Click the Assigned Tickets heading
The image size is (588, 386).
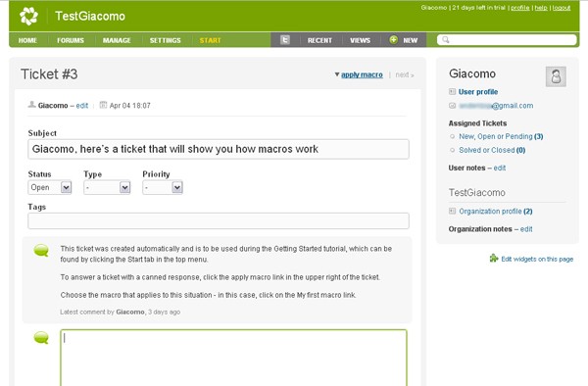478,123
